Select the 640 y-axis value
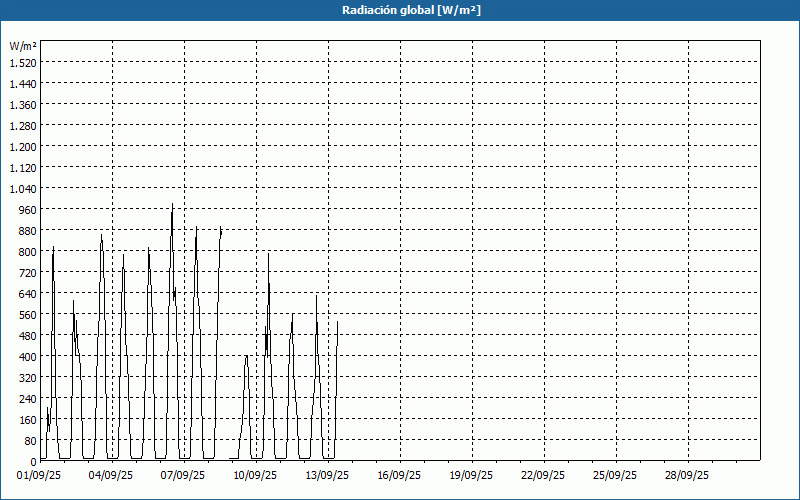Viewport: 800px width, 500px height. pos(28,293)
